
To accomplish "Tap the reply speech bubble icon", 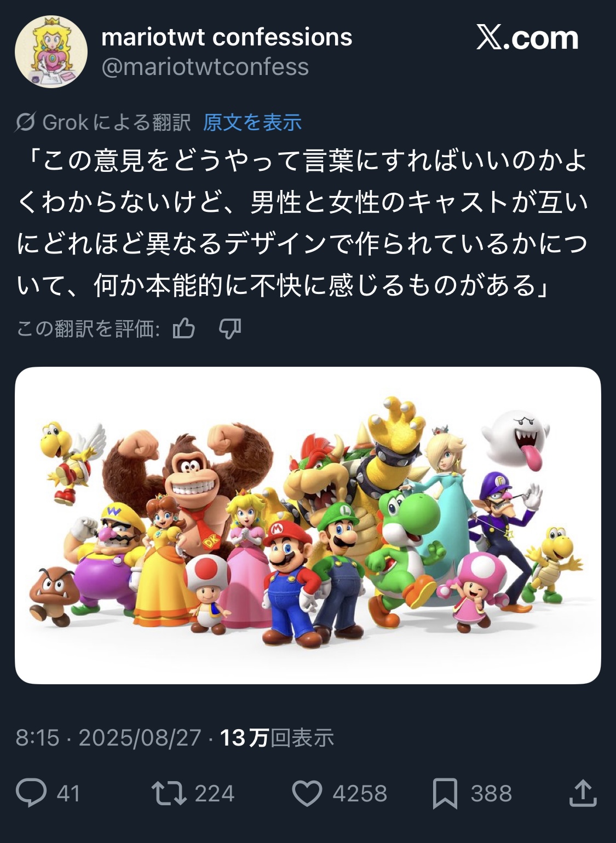I will coord(31,793).
